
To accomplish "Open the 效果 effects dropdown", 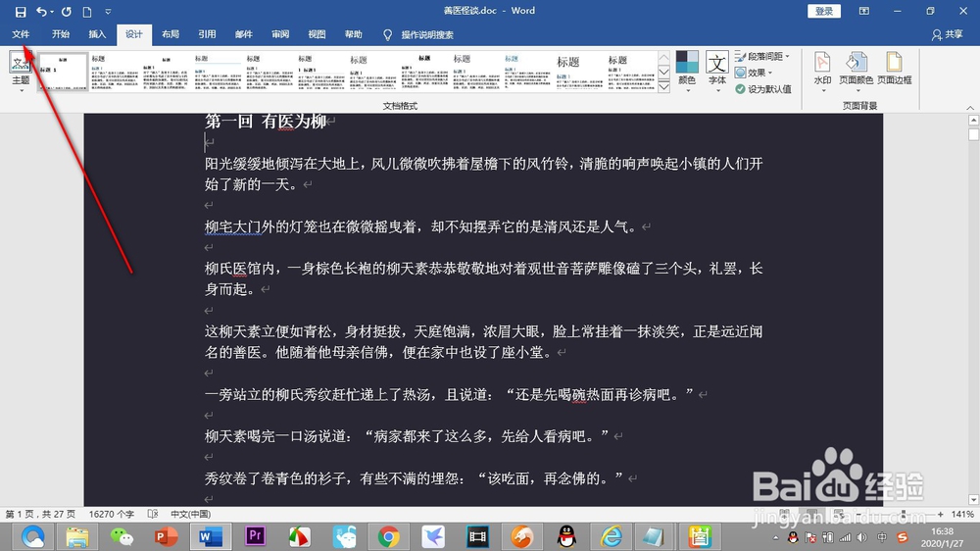I will click(755, 73).
